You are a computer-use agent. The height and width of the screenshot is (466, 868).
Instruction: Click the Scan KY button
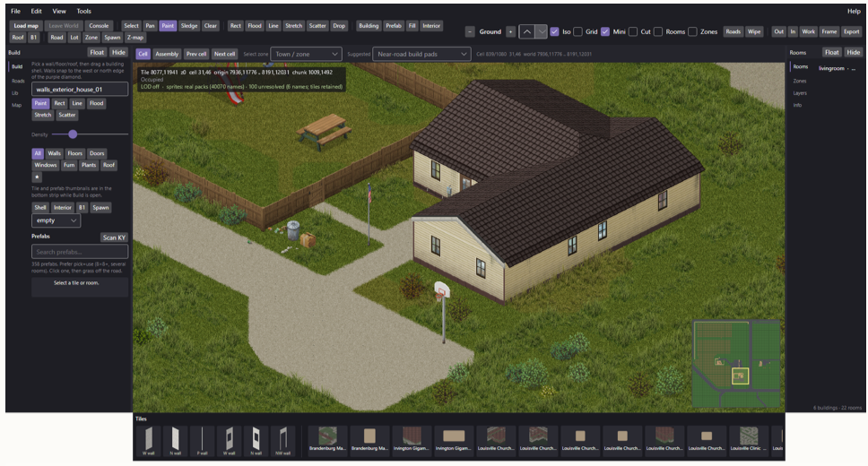(x=114, y=237)
